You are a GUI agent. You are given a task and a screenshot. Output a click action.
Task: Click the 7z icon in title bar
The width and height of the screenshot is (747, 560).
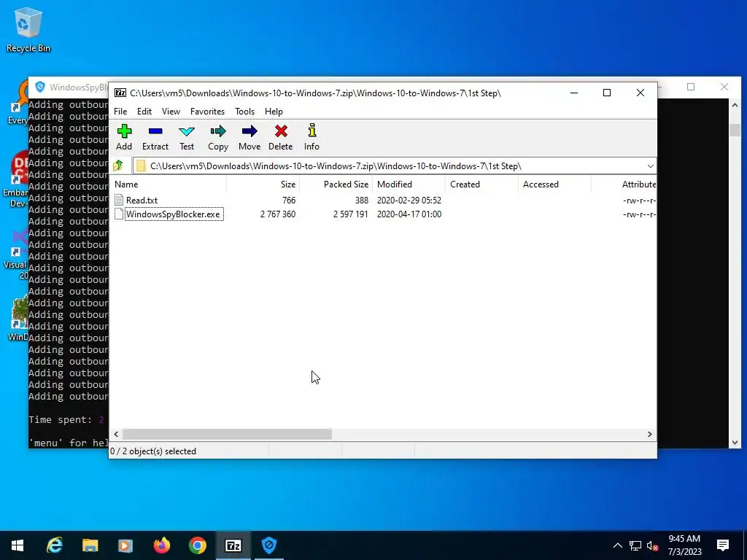point(120,93)
